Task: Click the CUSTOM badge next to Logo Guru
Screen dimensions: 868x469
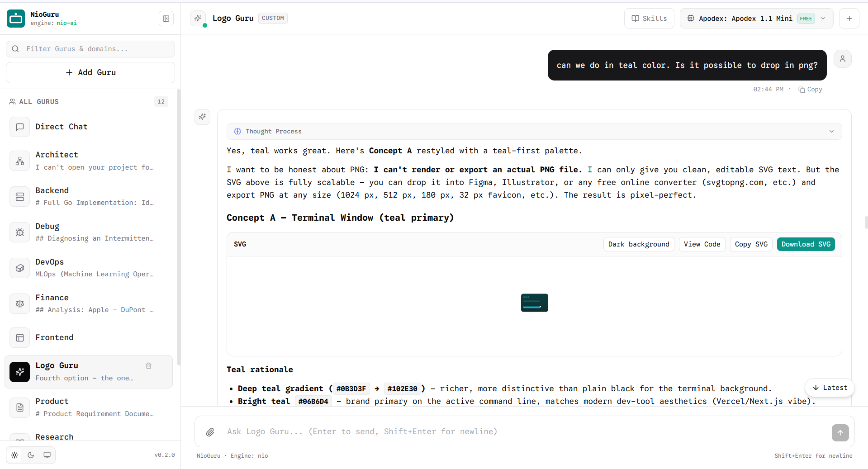Action: coord(273,18)
